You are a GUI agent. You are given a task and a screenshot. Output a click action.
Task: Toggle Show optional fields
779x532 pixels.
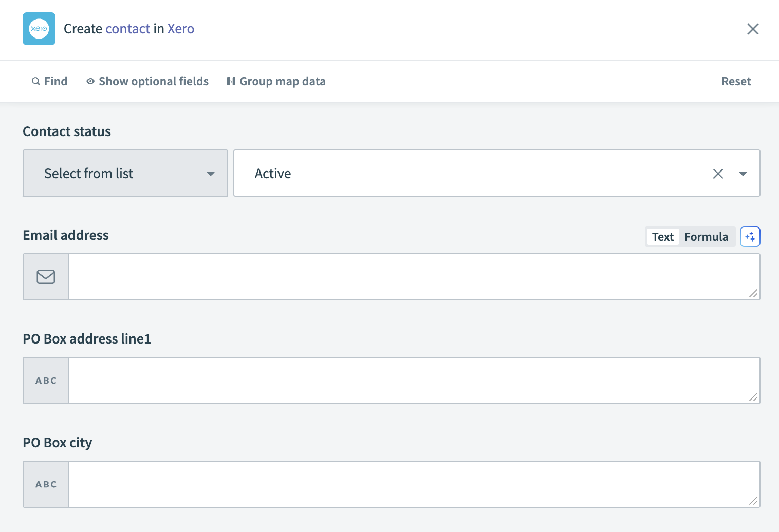tap(153, 81)
